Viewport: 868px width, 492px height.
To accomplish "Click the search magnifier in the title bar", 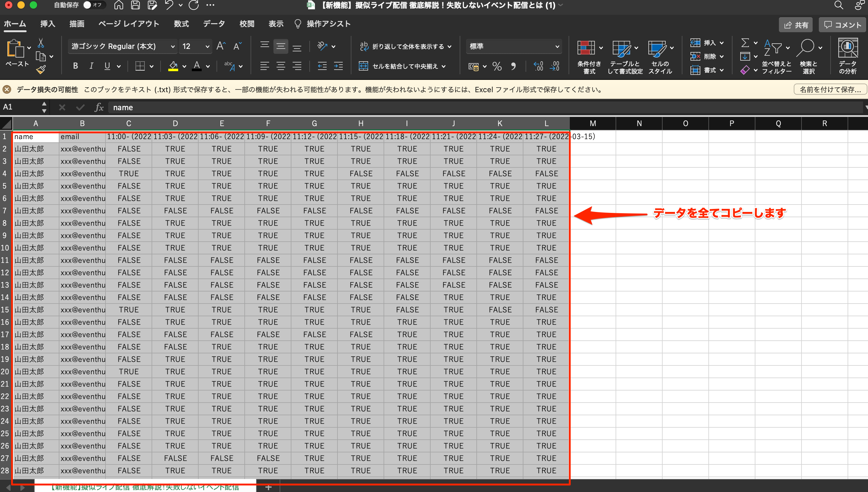I will (839, 5).
